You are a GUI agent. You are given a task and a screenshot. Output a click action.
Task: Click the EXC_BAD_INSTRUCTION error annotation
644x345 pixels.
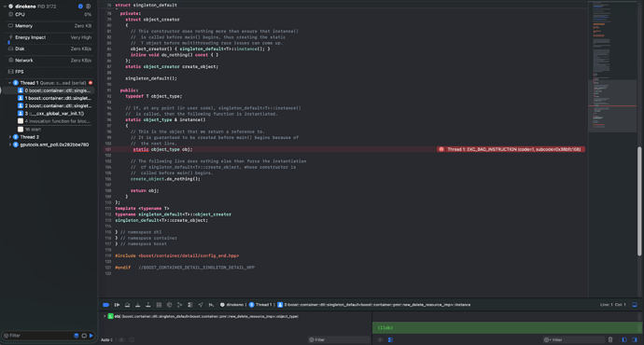click(x=511, y=149)
